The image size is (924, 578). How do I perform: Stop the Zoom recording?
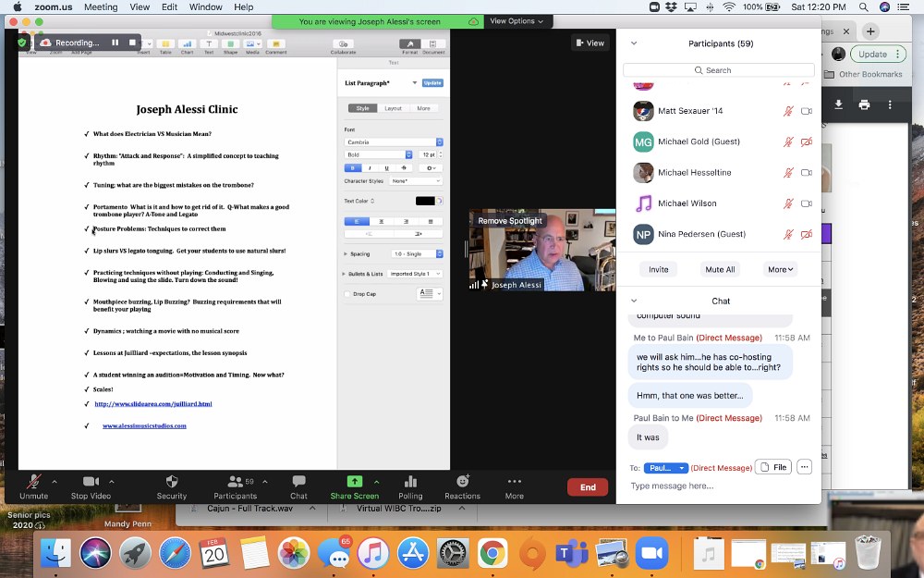coord(132,43)
